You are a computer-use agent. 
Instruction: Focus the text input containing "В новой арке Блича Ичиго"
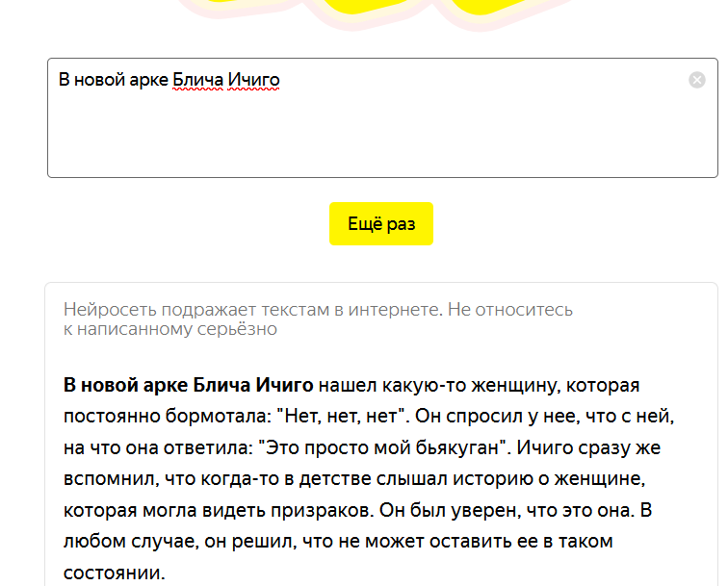pyautogui.click(x=382, y=117)
